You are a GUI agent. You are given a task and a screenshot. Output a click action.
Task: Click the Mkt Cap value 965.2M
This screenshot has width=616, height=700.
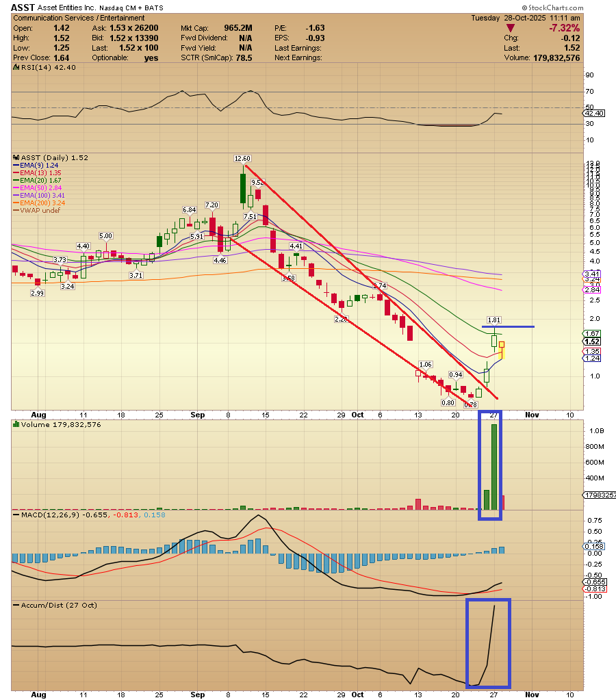click(238, 28)
